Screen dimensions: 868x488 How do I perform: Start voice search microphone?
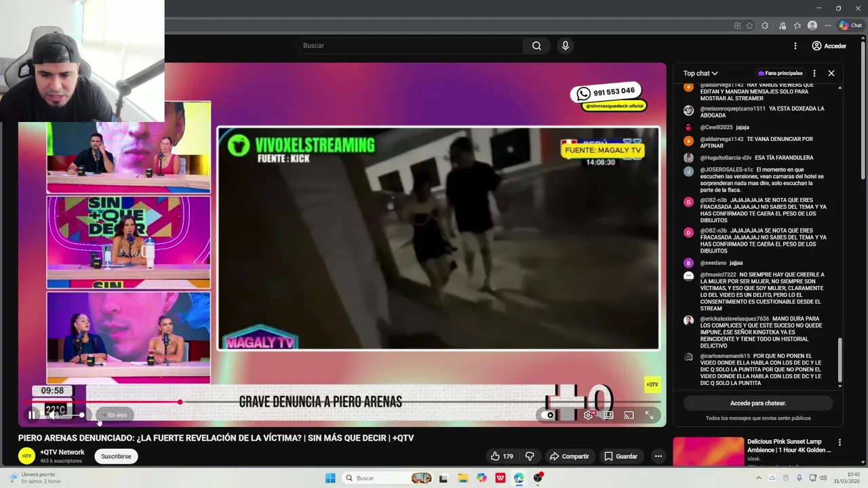tap(565, 45)
